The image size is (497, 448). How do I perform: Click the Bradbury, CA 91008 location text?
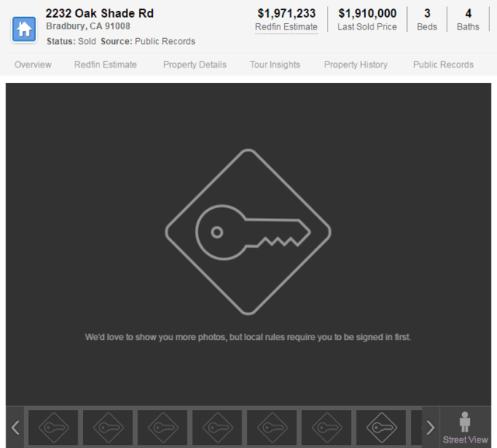[x=88, y=26]
